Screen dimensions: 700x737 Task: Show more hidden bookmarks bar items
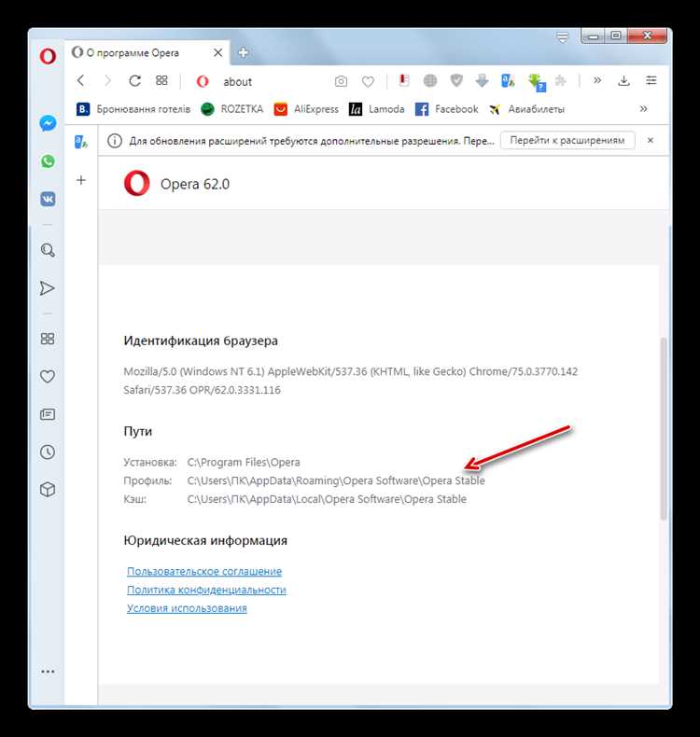point(643,109)
